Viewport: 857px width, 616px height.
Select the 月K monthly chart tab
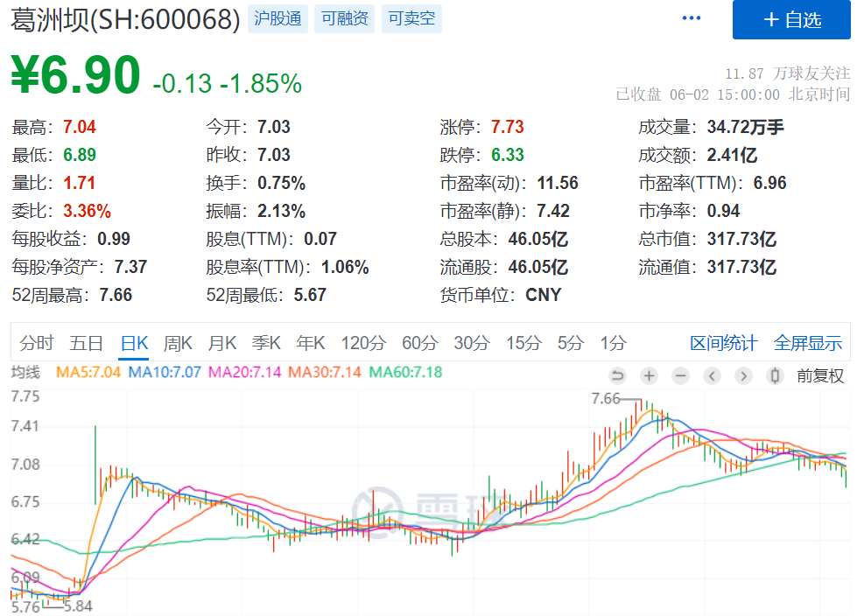[222, 345]
